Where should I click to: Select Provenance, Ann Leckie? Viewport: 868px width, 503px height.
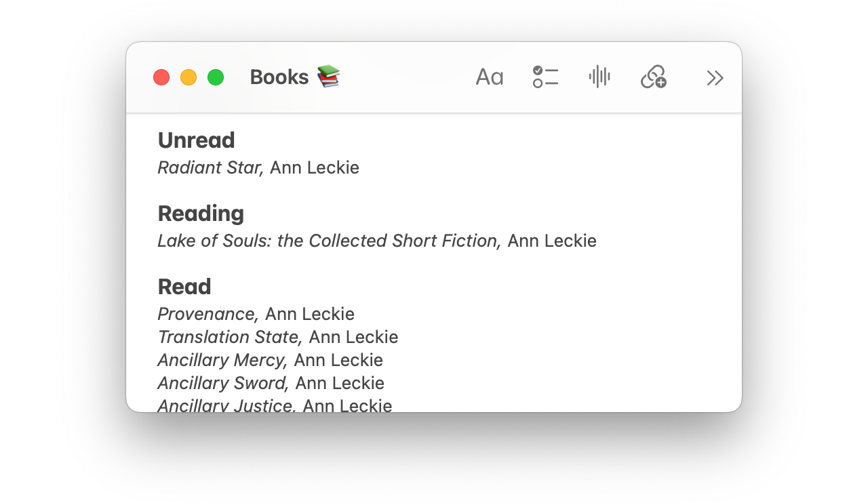coord(256,314)
